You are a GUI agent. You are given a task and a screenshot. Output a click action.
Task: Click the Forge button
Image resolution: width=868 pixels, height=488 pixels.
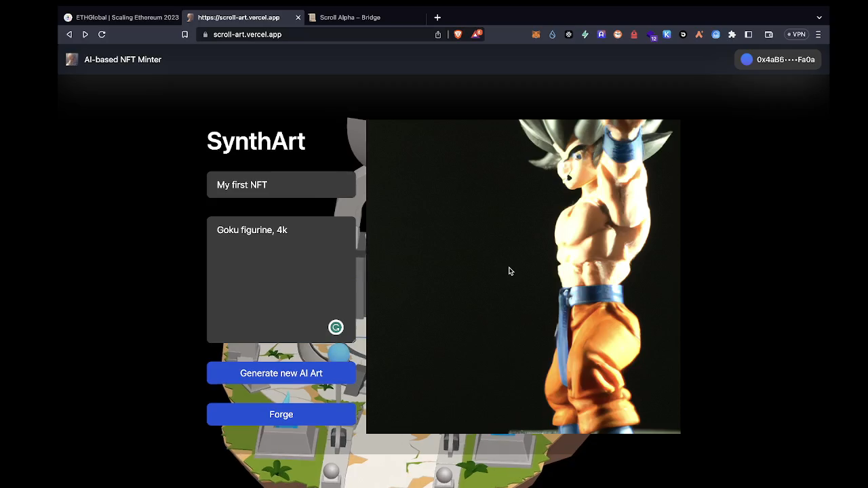[281, 415]
